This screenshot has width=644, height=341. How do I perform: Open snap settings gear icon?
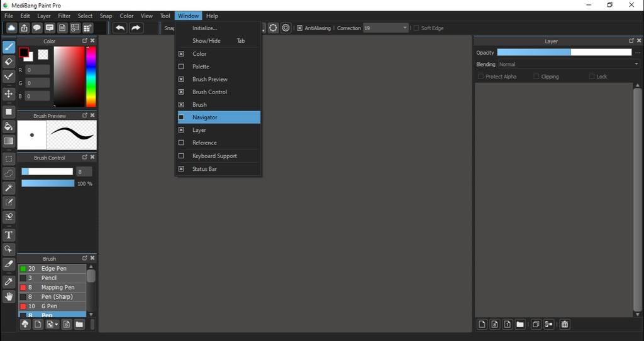point(286,28)
